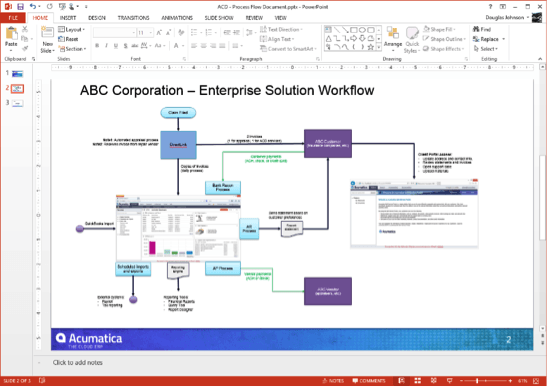Open the font size dropdown
Image resolution: width=547 pixels, height=387 pixels.
click(150, 33)
